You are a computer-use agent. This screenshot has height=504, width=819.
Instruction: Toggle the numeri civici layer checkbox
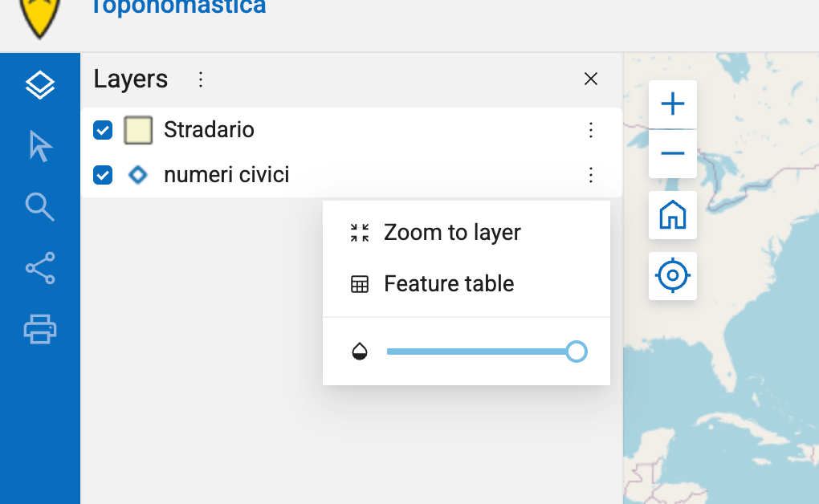point(102,175)
